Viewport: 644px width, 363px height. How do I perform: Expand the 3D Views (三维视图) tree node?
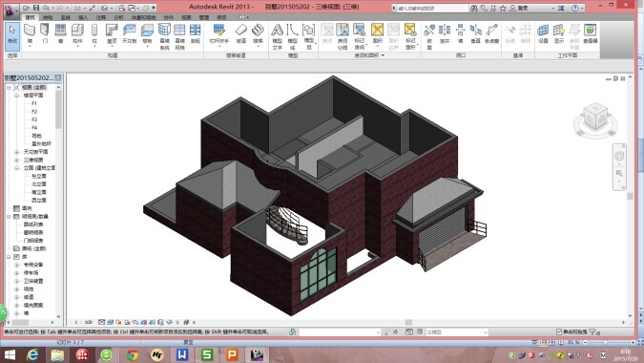click(x=17, y=160)
